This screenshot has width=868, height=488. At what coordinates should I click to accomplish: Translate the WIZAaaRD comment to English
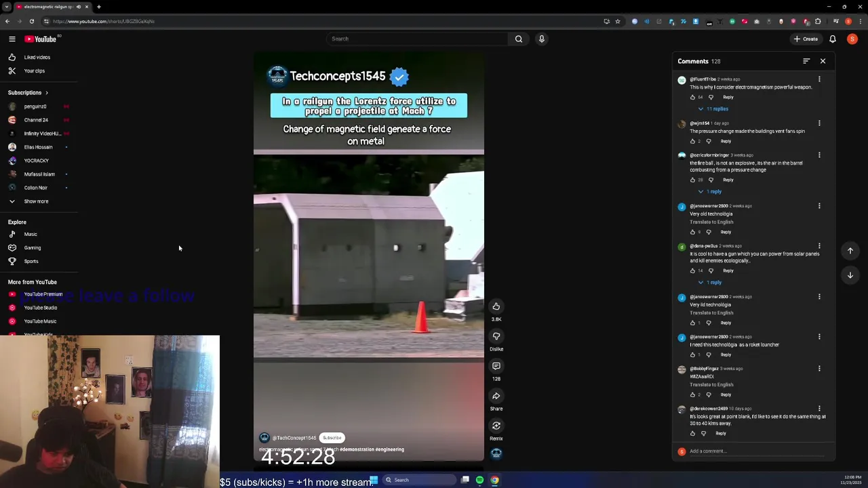(x=711, y=384)
